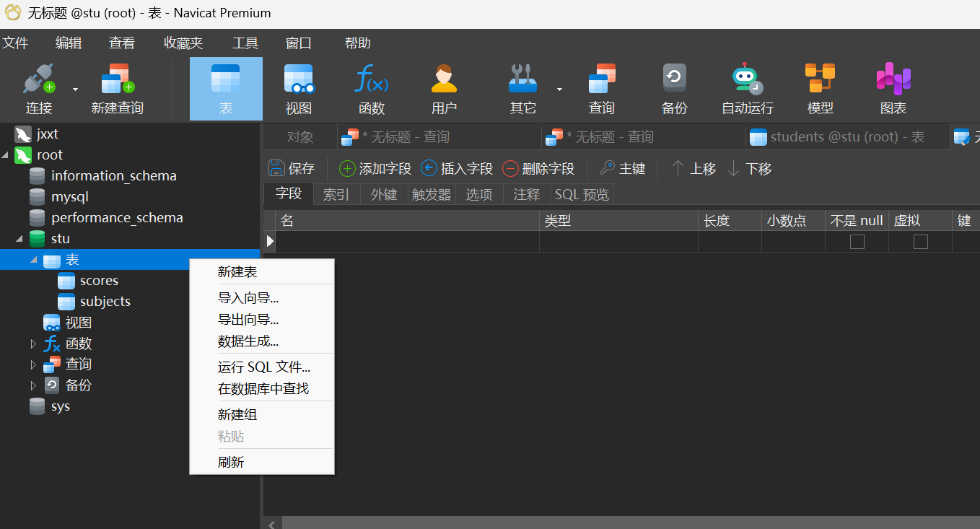Open the 模型 (Model) toolbar icon
The width and height of the screenshot is (980, 529).
pos(820,78)
